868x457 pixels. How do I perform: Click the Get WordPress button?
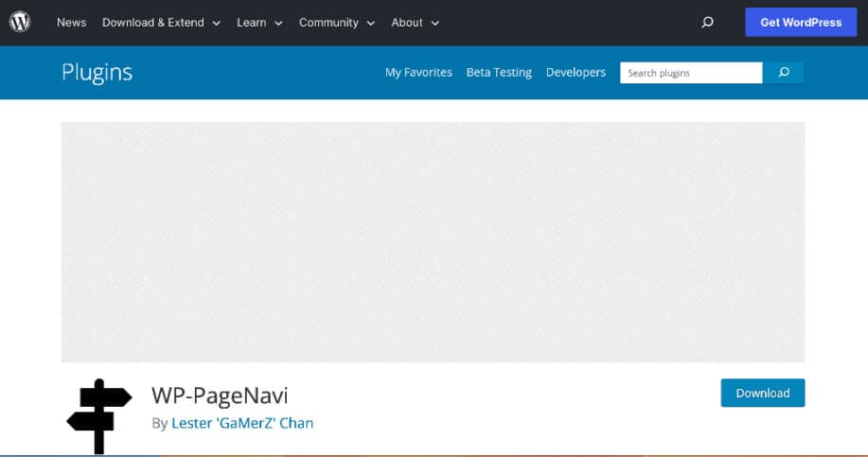pyautogui.click(x=801, y=22)
